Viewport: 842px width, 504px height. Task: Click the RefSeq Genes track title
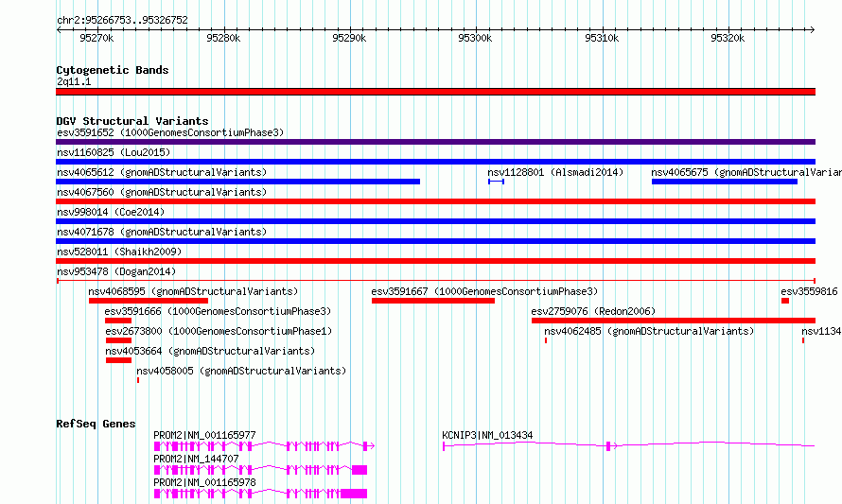point(96,424)
